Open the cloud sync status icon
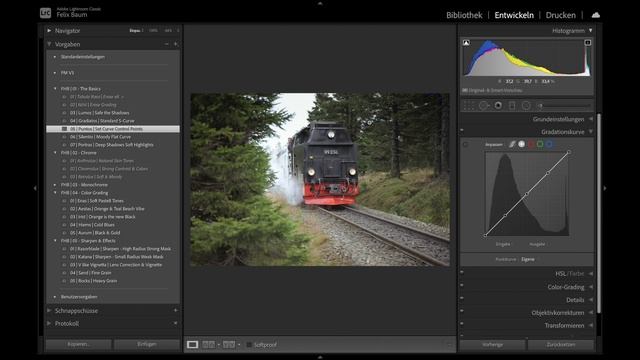 click(x=596, y=15)
